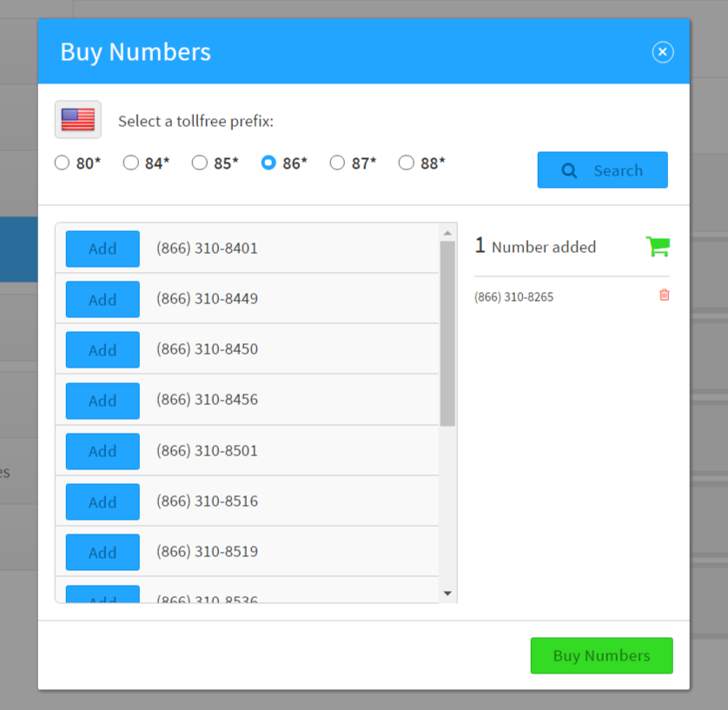Viewport: 728px width, 710px height.
Task: Click the magnifier icon in the Search button
Action: pyautogui.click(x=569, y=170)
